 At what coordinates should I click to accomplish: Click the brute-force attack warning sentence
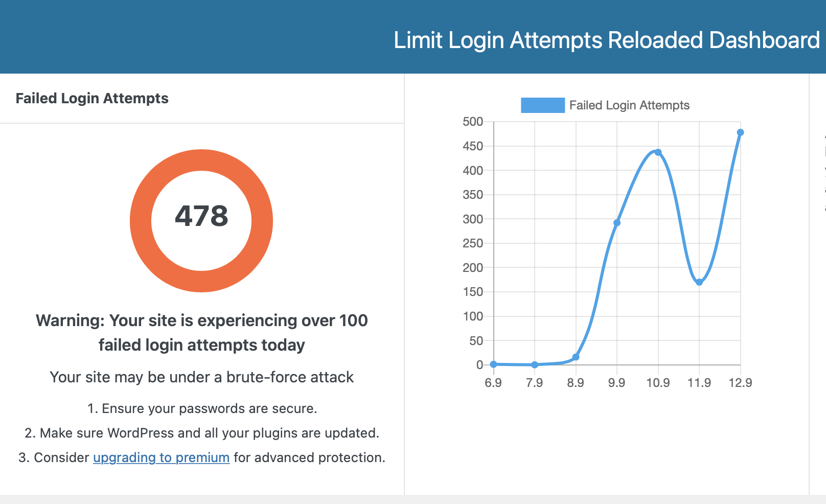(201, 377)
